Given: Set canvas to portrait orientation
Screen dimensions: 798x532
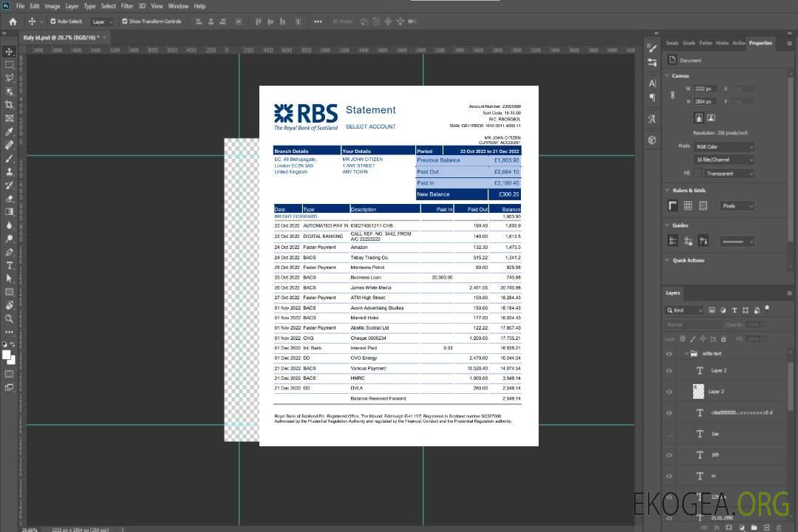Looking at the screenshot, I should [x=699, y=117].
